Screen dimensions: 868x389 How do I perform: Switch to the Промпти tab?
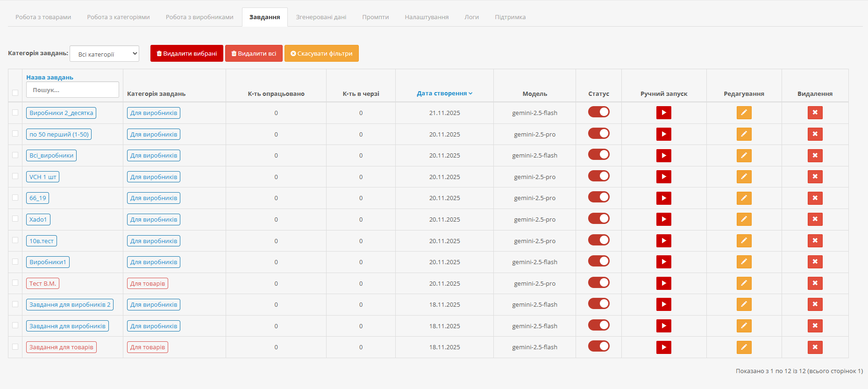(375, 17)
